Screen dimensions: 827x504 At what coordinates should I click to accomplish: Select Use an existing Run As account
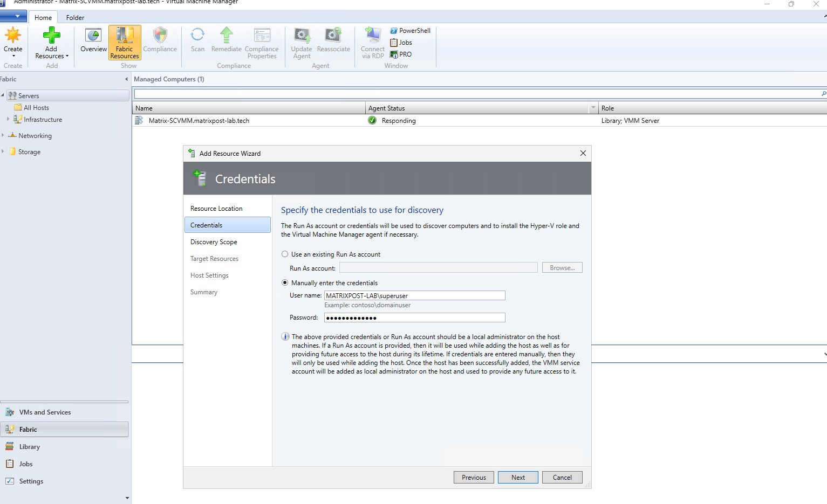pyautogui.click(x=285, y=254)
